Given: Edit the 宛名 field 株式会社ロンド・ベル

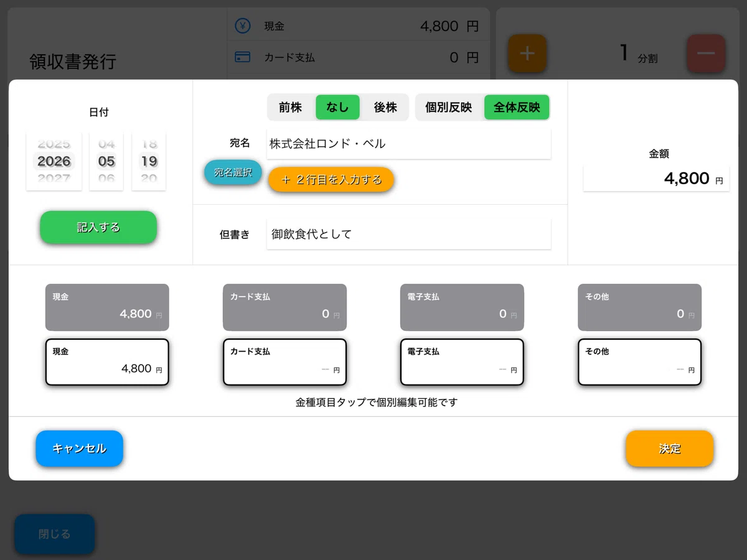Looking at the screenshot, I should [x=409, y=144].
